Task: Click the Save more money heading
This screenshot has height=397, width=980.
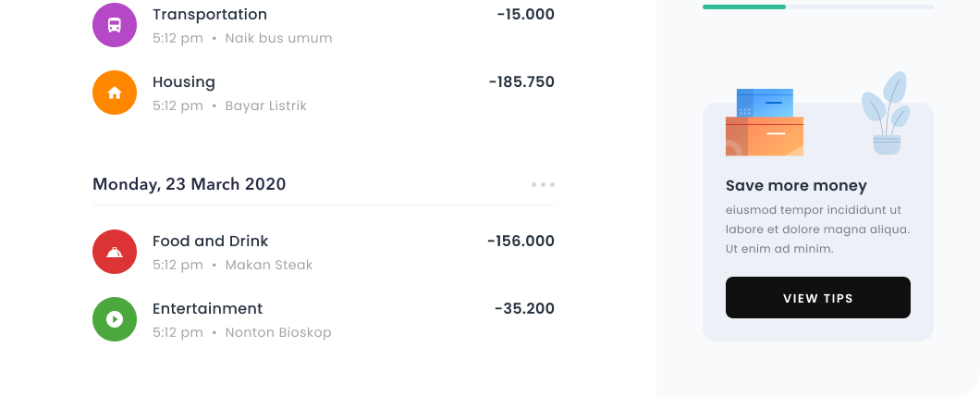Action: (x=796, y=186)
